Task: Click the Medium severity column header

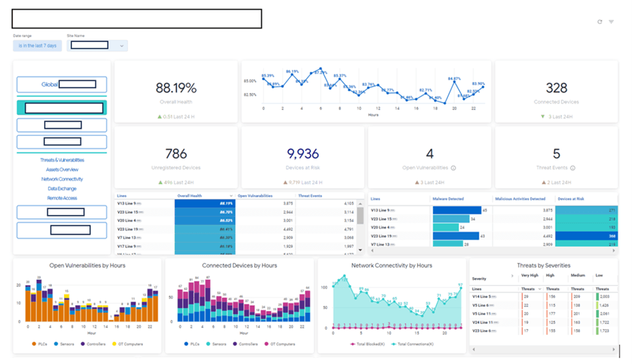Action: 578,275
